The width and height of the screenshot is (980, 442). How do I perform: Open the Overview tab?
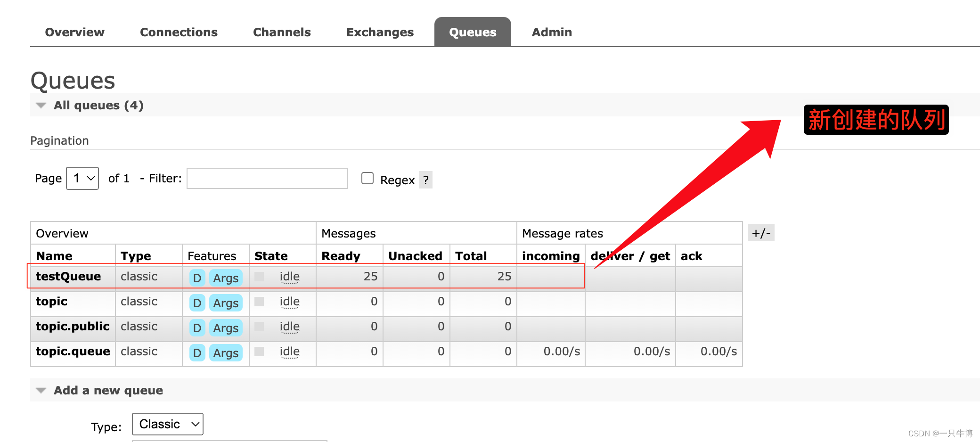tap(74, 32)
